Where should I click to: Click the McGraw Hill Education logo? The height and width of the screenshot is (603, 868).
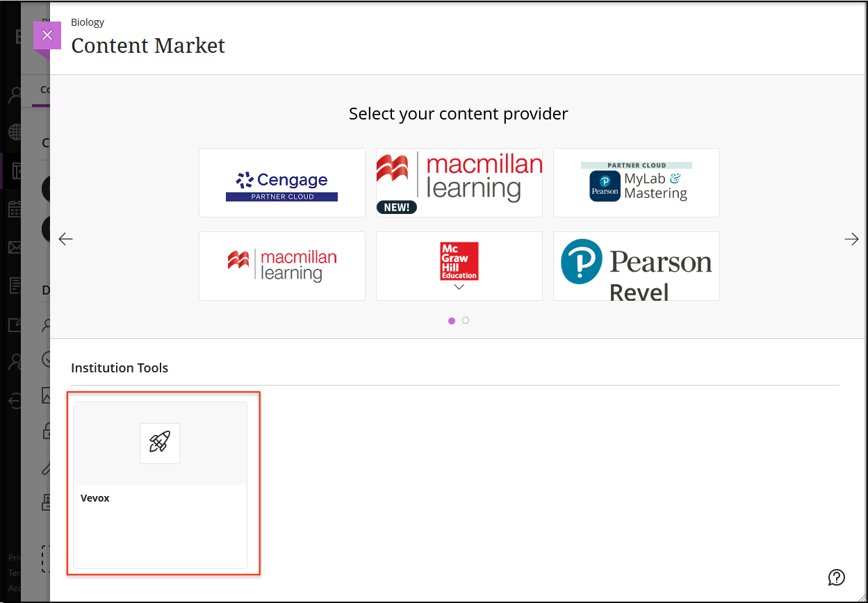[x=459, y=261]
